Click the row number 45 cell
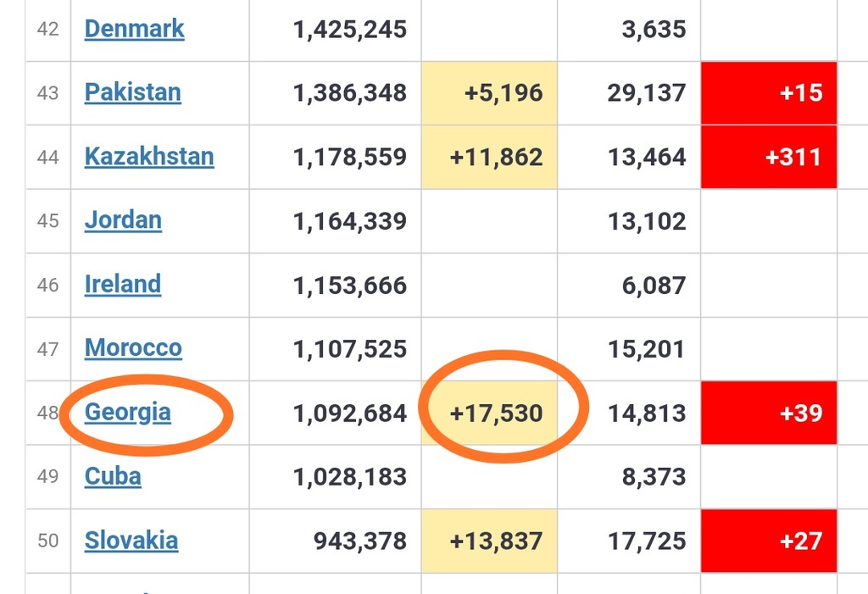Screen dimensions: 868x594 (48, 221)
